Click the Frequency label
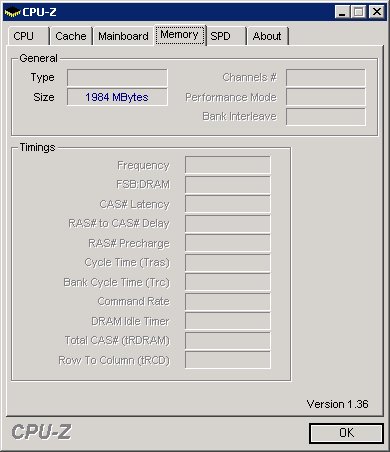The height and width of the screenshot is (452, 390). click(x=143, y=166)
